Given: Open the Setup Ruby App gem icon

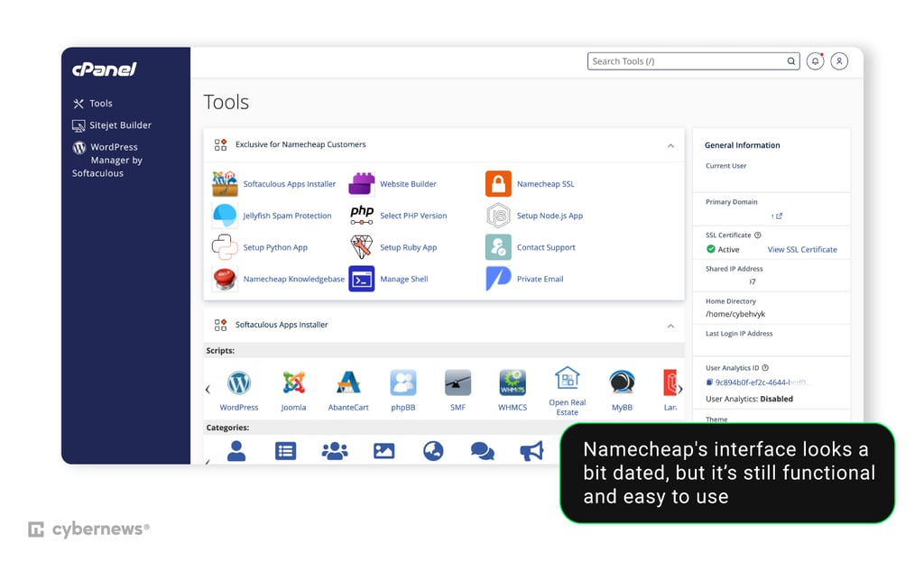Looking at the screenshot, I should tap(361, 247).
